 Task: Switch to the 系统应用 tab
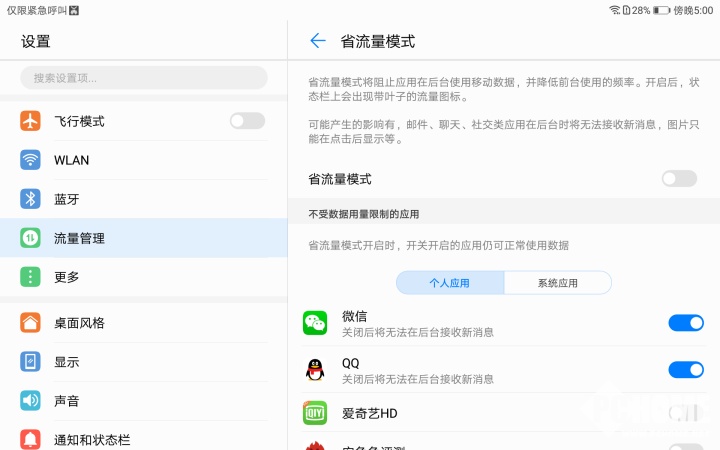pos(558,283)
